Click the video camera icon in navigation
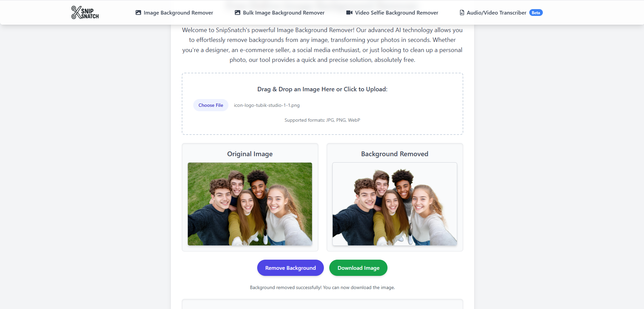 coord(349,13)
